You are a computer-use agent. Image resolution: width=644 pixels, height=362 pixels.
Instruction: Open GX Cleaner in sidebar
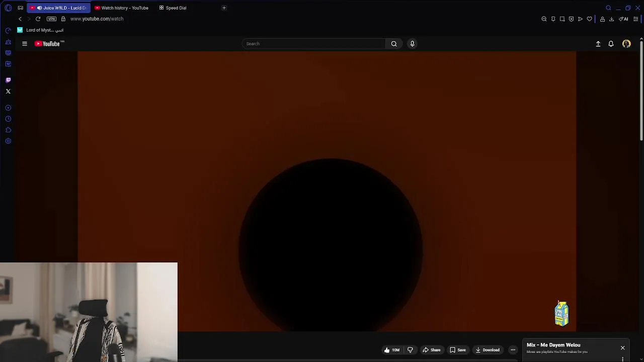click(x=8, y=42)
